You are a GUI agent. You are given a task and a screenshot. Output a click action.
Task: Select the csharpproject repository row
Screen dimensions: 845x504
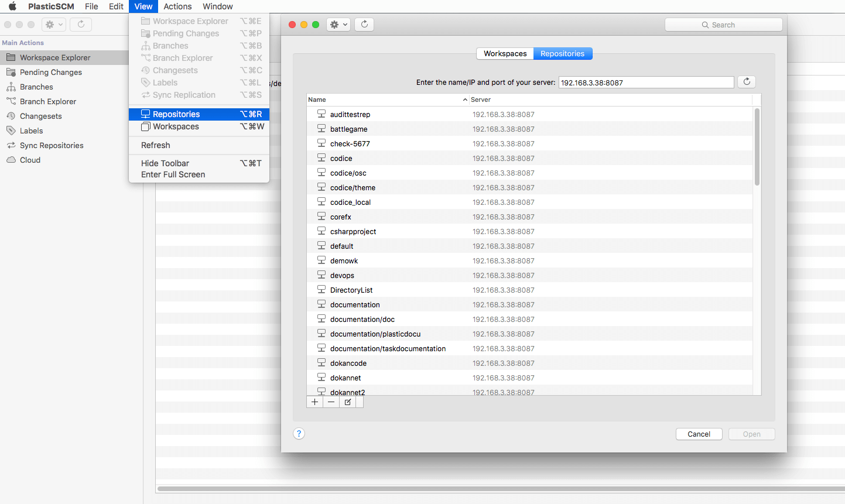click(529, 231)
